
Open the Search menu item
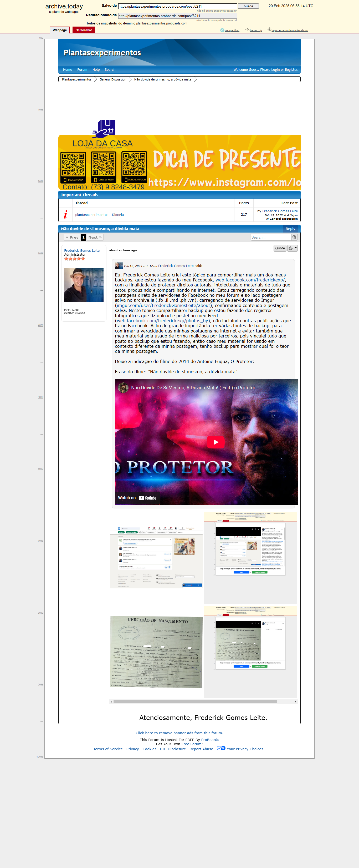(110, 70)
